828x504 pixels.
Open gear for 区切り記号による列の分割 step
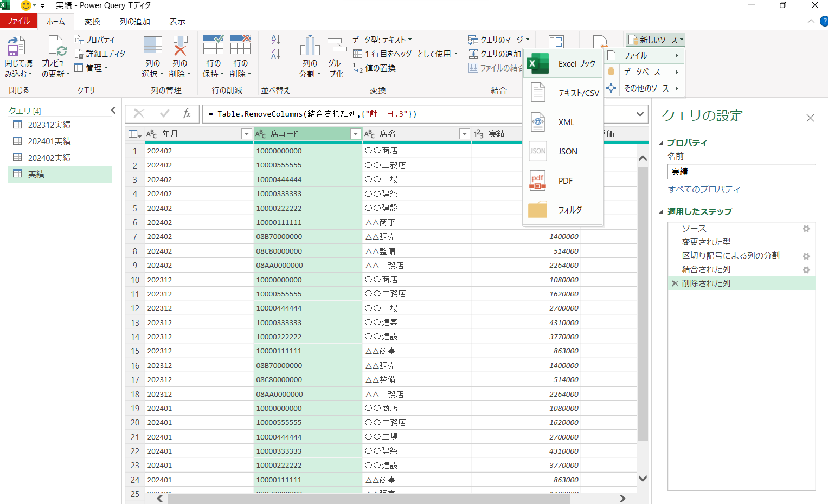pos(806,256)
